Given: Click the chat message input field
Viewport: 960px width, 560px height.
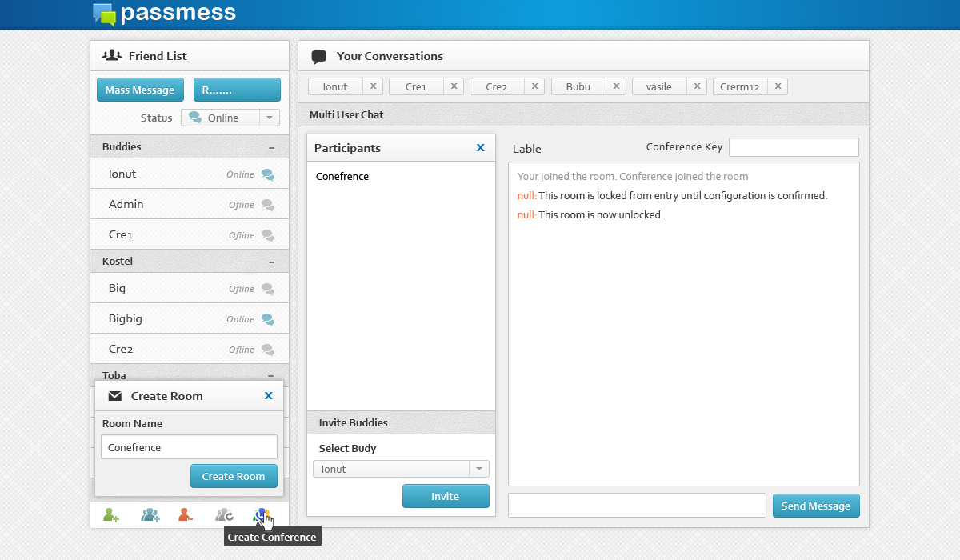Looking at the screenshot, I should tap(637, 506).
